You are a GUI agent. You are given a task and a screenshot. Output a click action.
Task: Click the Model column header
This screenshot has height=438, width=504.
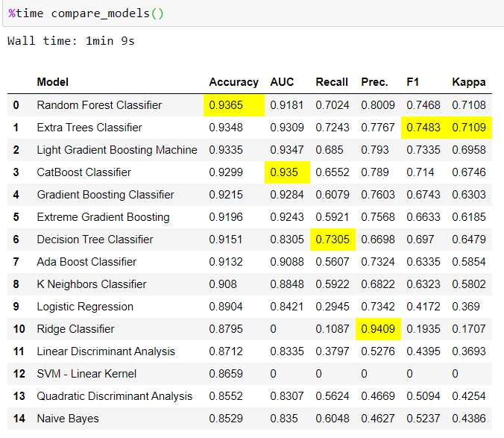pos(52,82)
